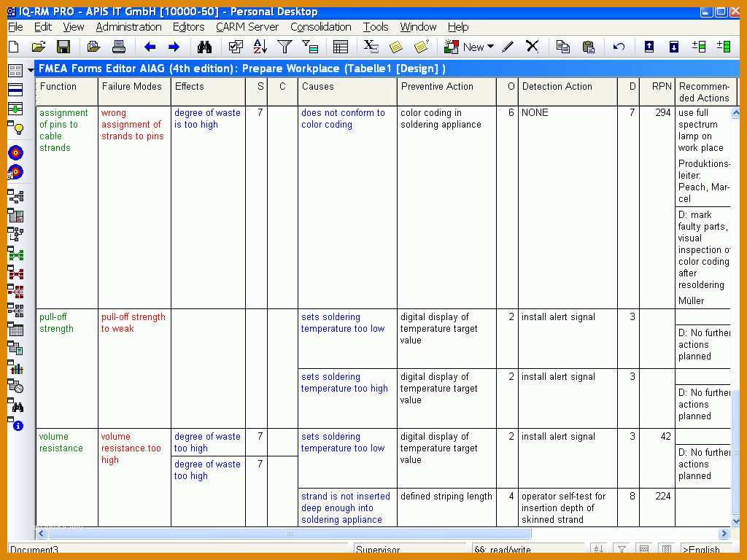Open the Consolidation menu
This screenshot has width=747, height=560.
click(x=321, y=27)
